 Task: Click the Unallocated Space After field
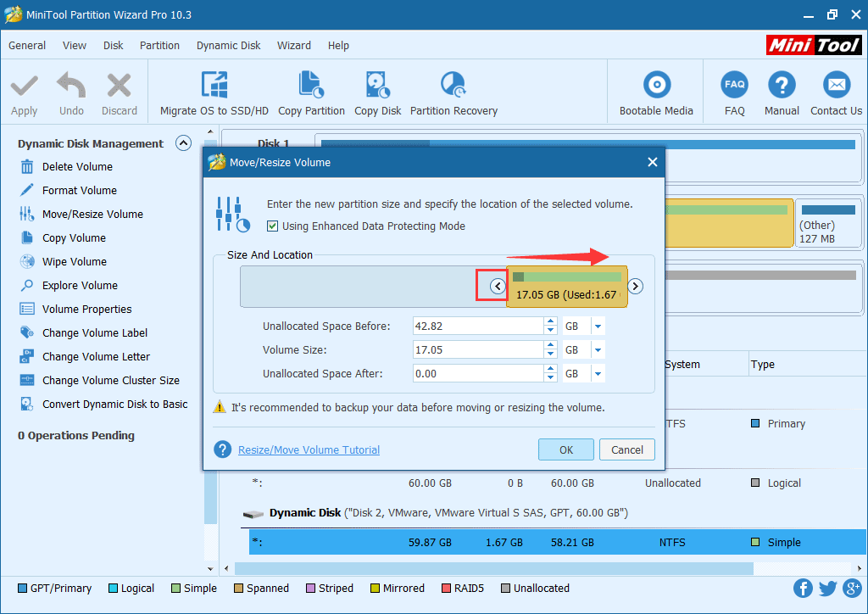tap(478, 374)
